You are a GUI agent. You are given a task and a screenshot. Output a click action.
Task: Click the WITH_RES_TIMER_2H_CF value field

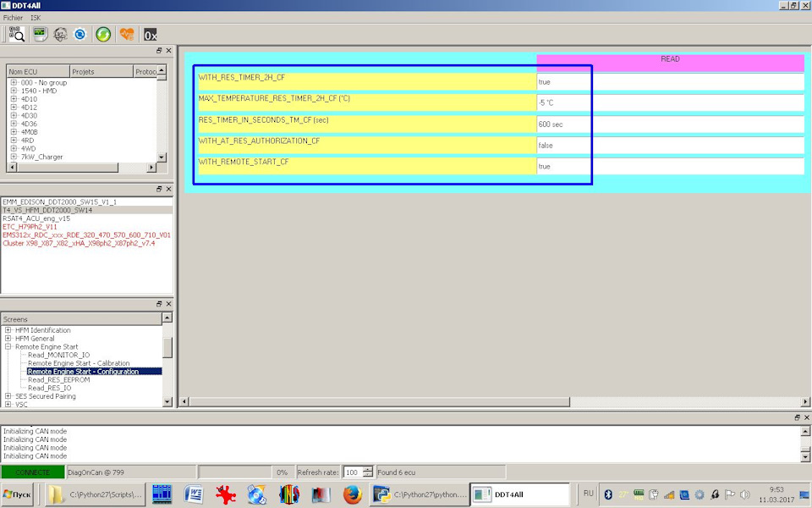click(x=670, y=82)
